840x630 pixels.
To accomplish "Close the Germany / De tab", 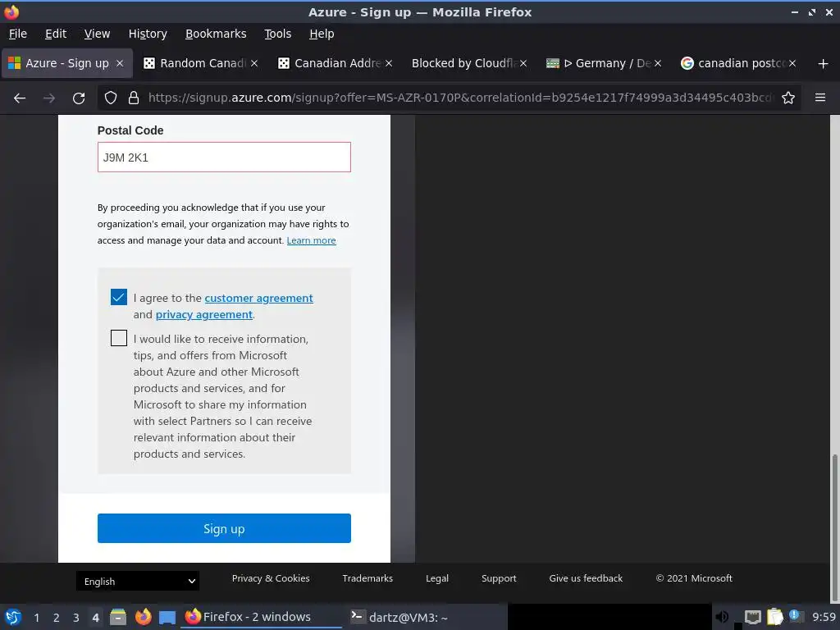I will (658, 63).
